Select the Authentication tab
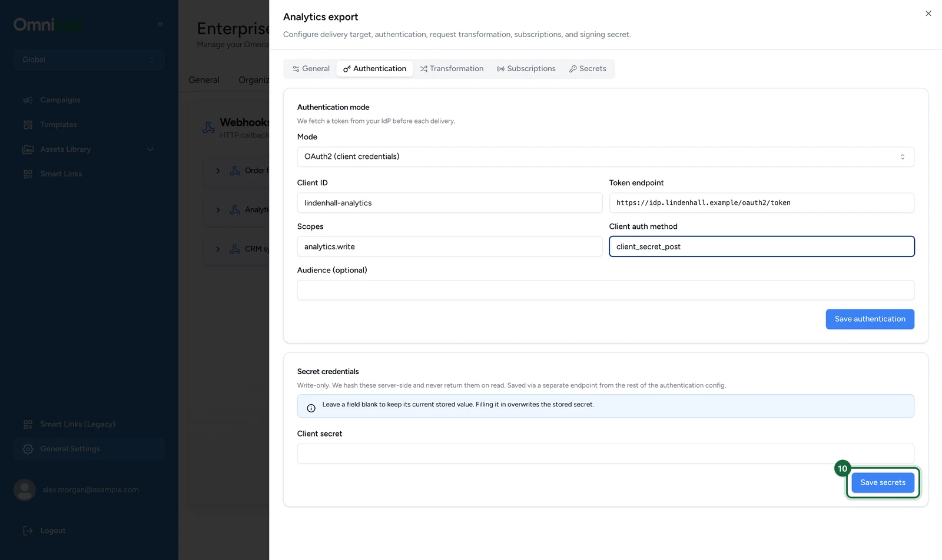Screen dimensions: 942x560 (x=374, y=69)
